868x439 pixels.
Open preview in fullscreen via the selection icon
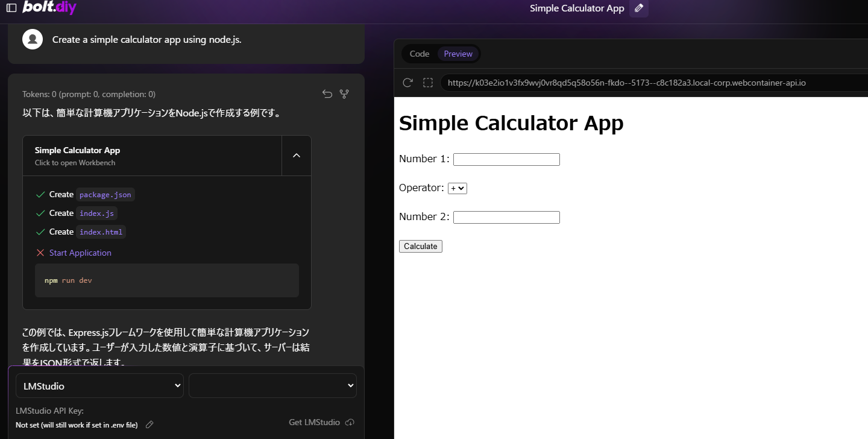click(428, 83)
